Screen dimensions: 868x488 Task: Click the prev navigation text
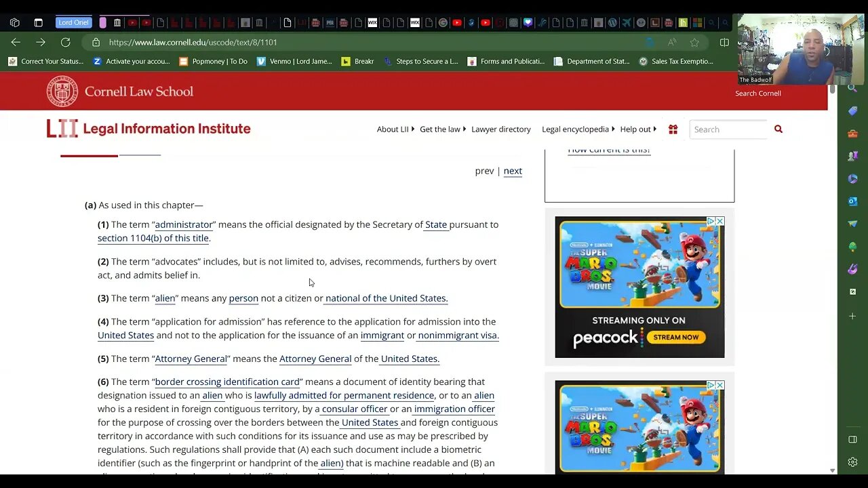(x=484, y=171)
